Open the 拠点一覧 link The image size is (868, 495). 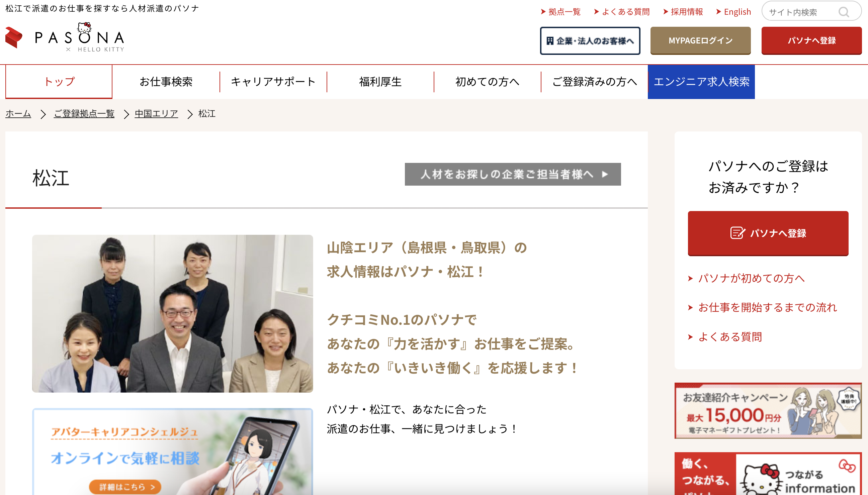click(x=560, y=12)
